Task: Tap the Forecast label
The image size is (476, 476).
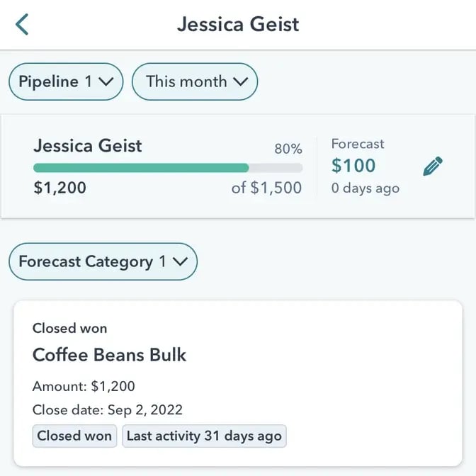Action: (x=358, y=144)
